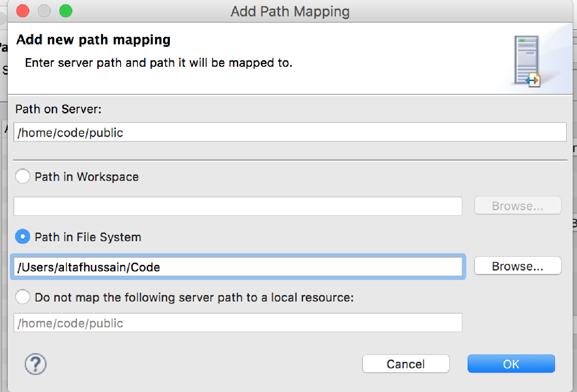This screenshot has width=577, height=392.
Task: Click the gray minimize window button
Action: point(44,11)
